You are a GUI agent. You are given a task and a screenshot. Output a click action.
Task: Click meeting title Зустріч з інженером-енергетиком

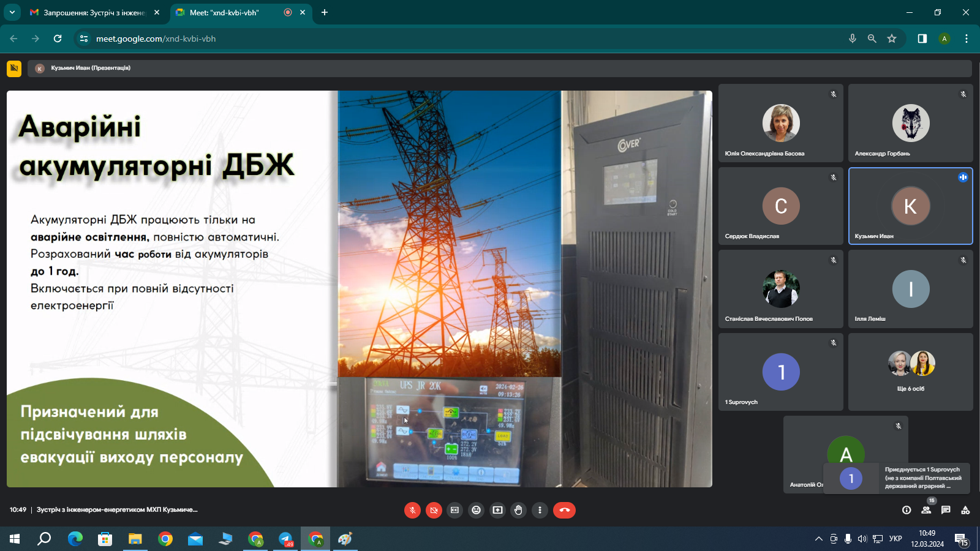point(117,509)
